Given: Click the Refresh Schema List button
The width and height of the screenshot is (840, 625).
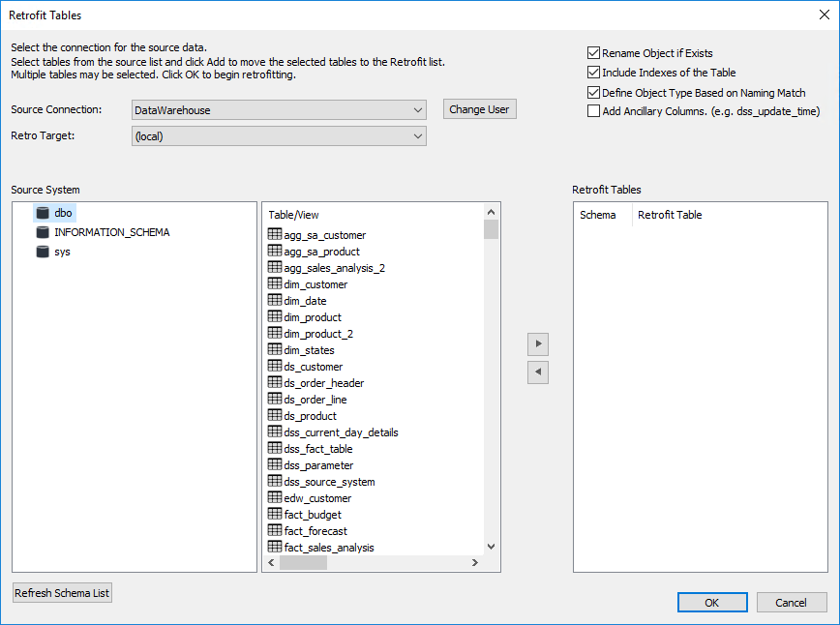Looking at the screenshot, I should point(63,593).
